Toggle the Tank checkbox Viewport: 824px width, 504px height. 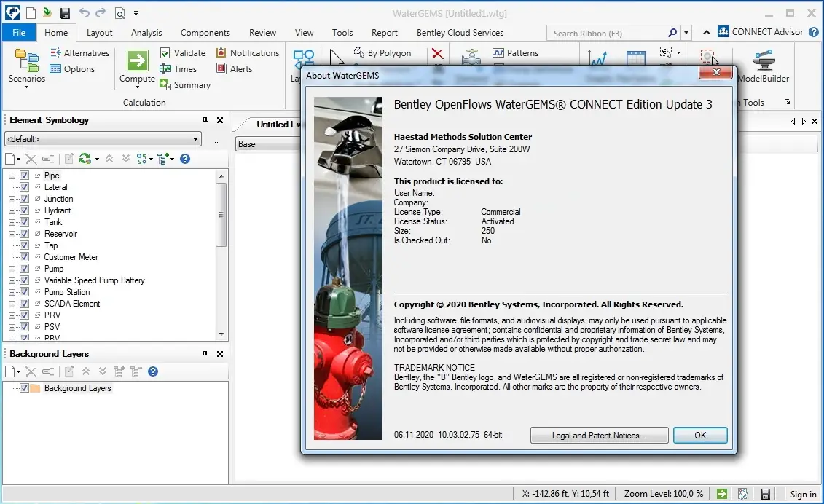[24, 222]
